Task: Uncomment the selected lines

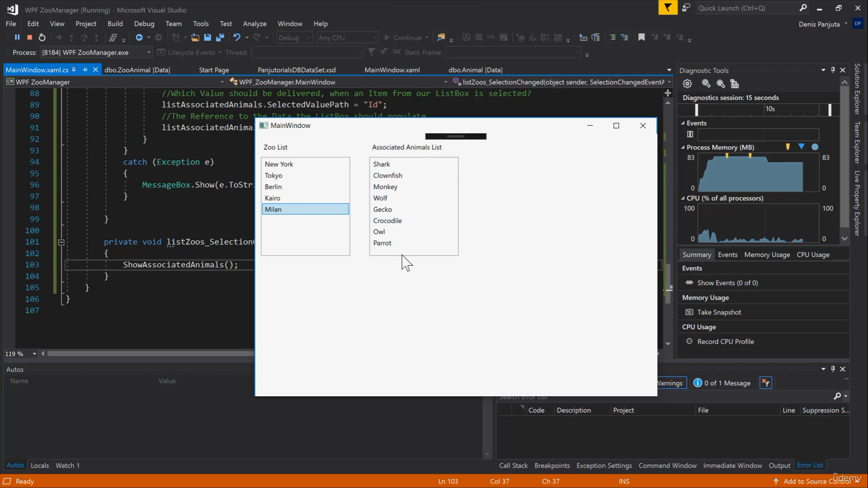Action: click(x=624, y=38)
